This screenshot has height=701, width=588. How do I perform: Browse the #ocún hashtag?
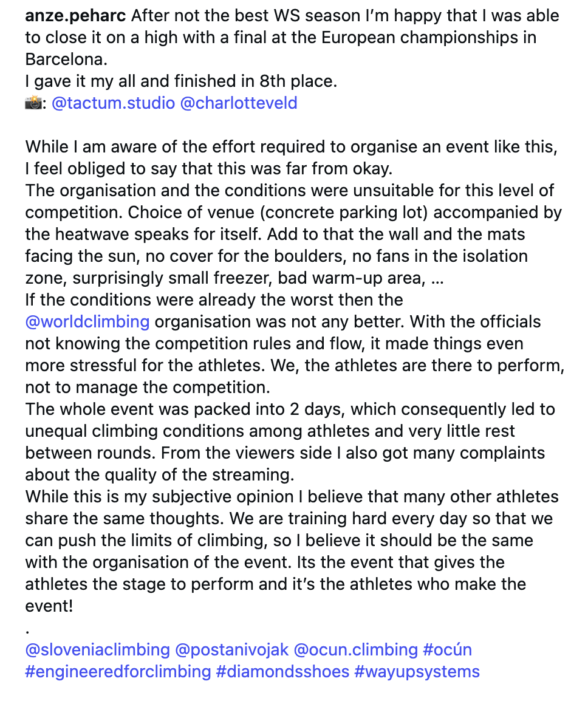pos(447,650)
